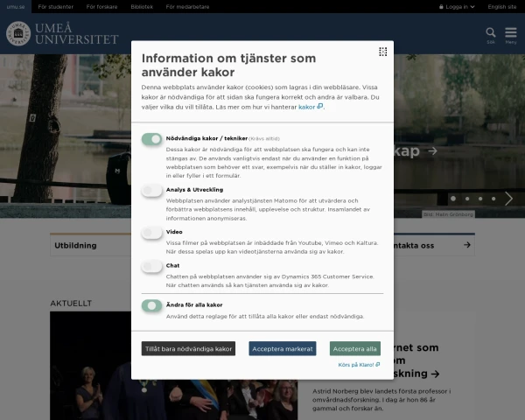This screenshot has height=420, width=525.
Task: Open För medarbetare menu item
Action: click(x=187, y=7)
